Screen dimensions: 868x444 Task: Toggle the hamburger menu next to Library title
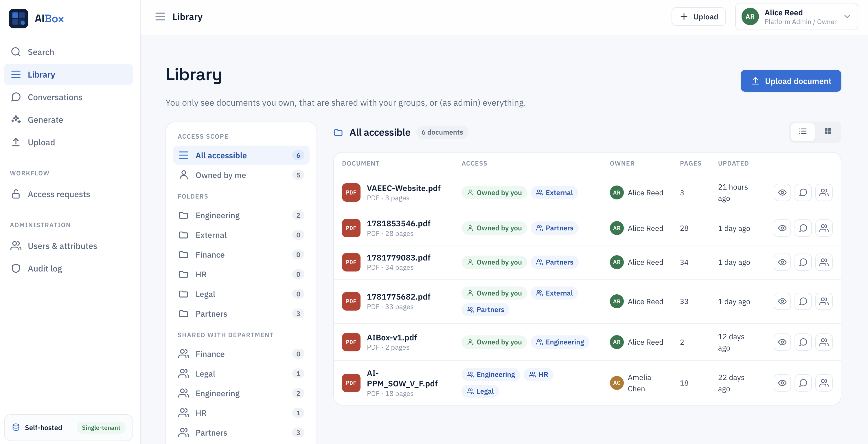[160, 16]
